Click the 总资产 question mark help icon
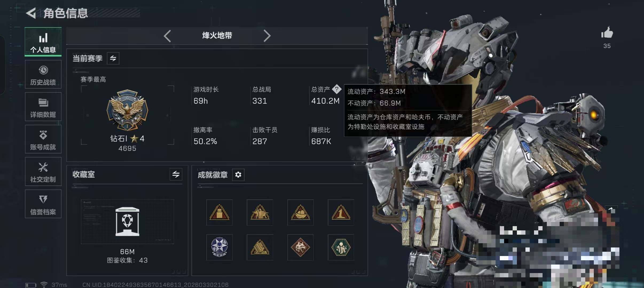This screenshot has width=644, height=288. tap(337, 89)
